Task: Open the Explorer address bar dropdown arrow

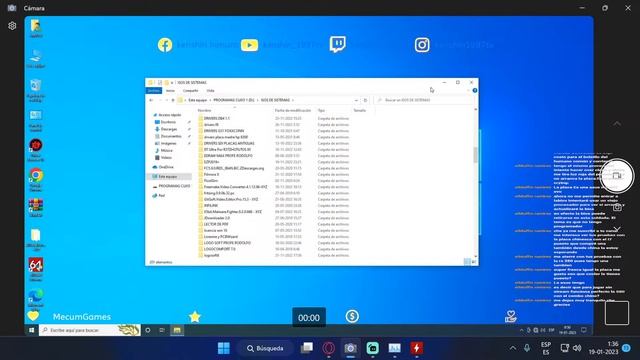Action: (x=356, y=100)
